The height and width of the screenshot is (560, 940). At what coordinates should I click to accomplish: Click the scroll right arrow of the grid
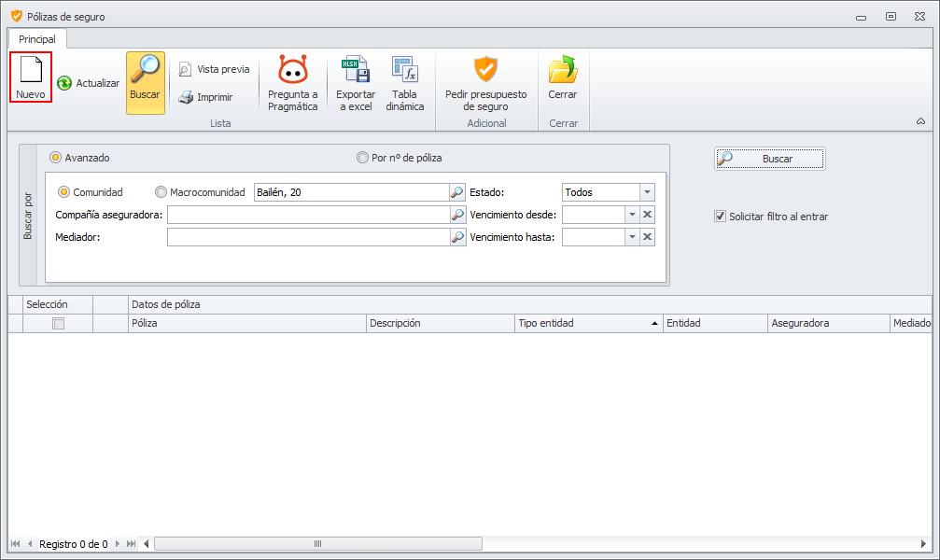923,544
